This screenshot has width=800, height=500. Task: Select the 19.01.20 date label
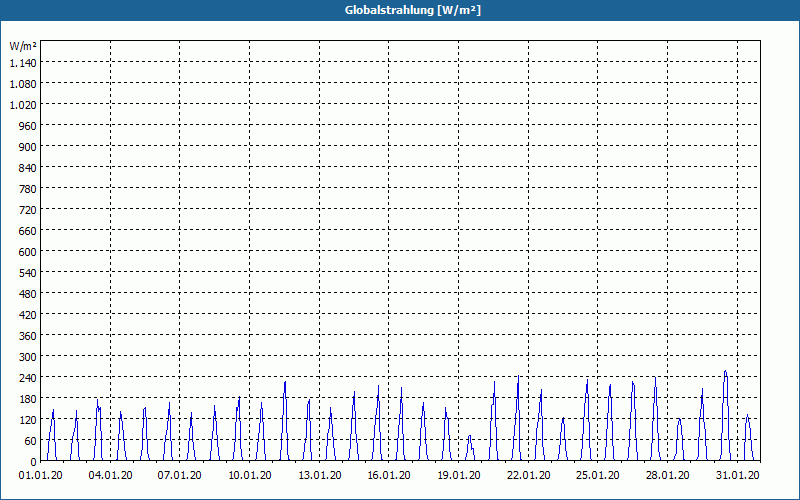pos(459,476)
